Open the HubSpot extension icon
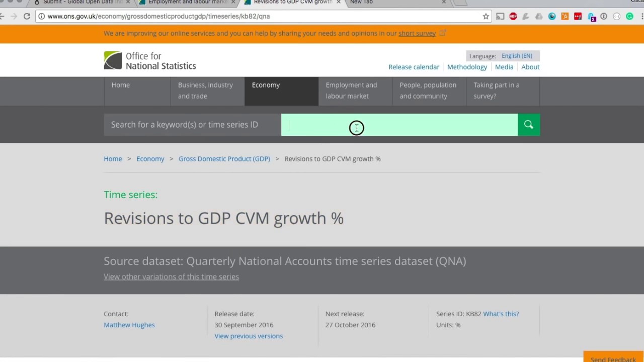The width and height of the screenshot is (644, 362). coord(565,16)
